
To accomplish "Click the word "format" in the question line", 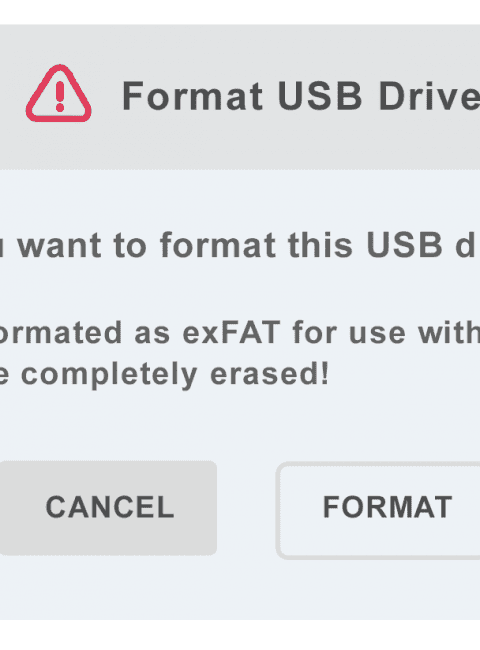I will pos(218,245).
